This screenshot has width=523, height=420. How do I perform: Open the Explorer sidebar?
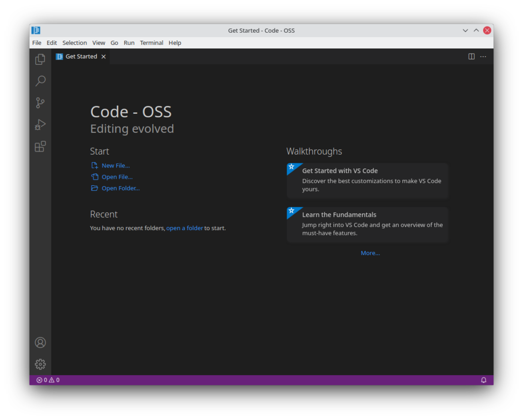coord(40,59)
